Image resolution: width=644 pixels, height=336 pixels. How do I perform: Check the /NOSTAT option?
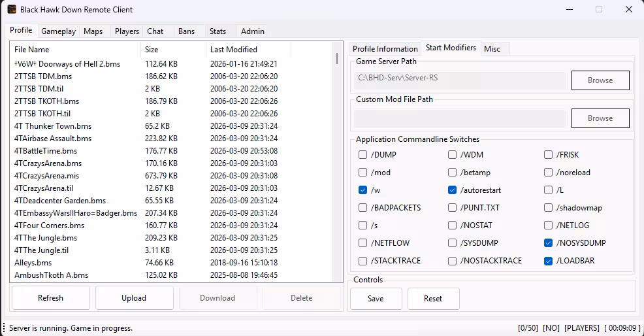coord(452,226)
